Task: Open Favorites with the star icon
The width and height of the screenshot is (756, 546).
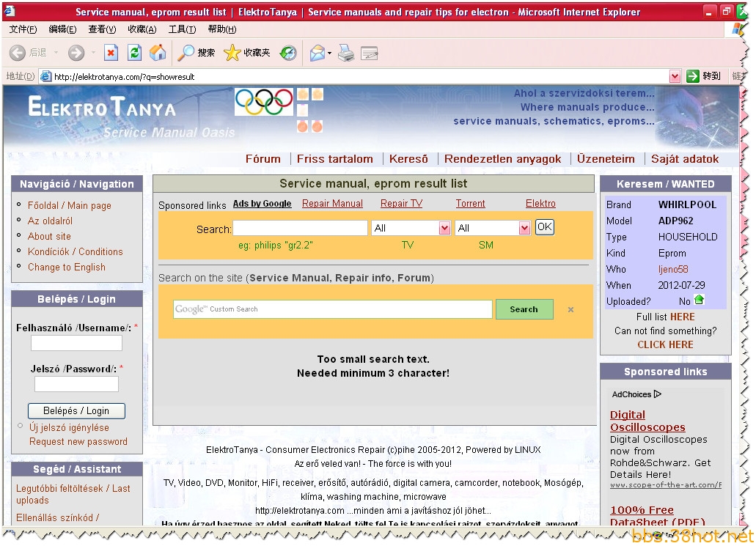Action: (232, 53)
